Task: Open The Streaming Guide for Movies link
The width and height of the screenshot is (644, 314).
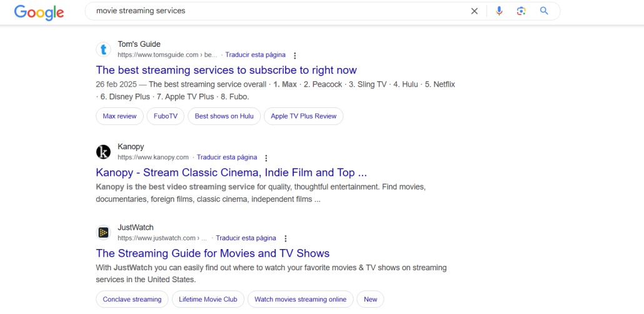Action: pyautogui.click(x=213, y=253)
